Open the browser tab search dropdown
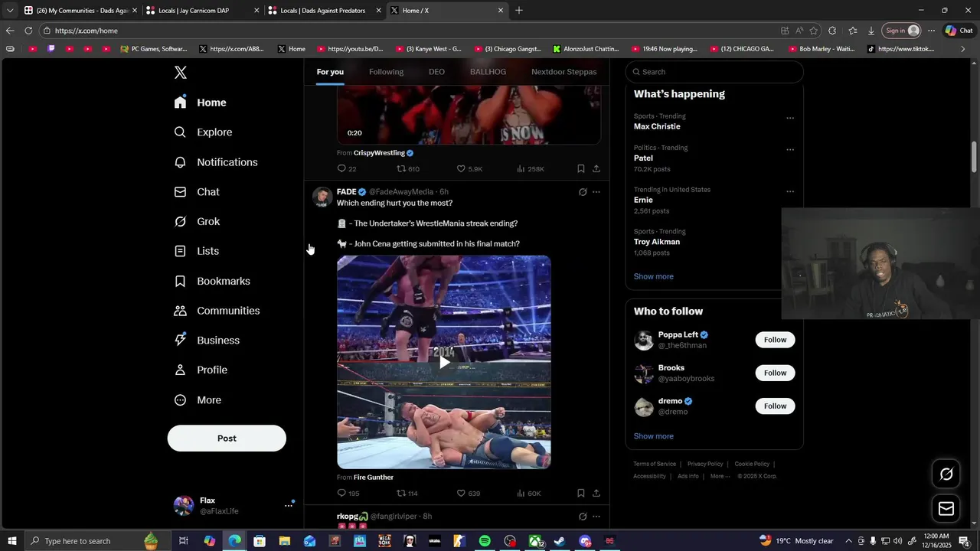Image resolution: width=980 pixels, height=551 pixels. pos(9,11)
